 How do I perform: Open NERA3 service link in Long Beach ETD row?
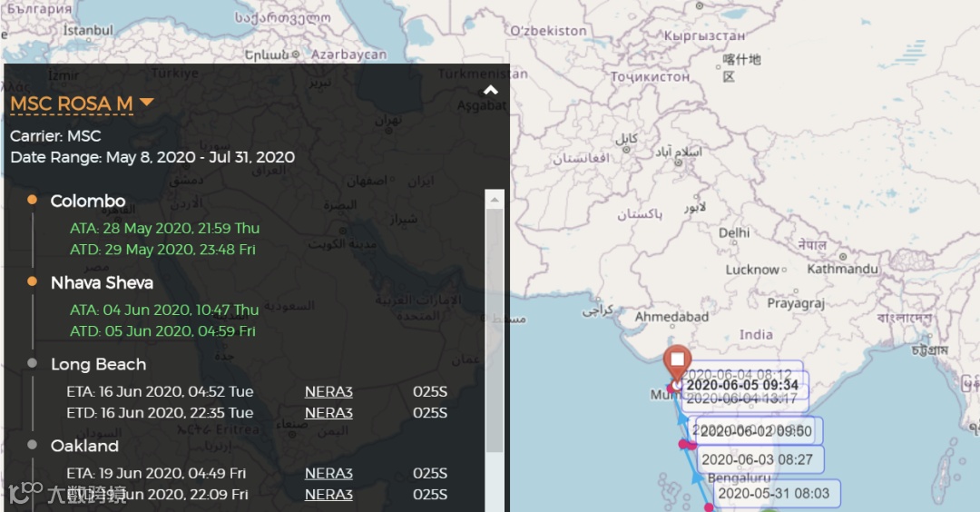point(328,413)
